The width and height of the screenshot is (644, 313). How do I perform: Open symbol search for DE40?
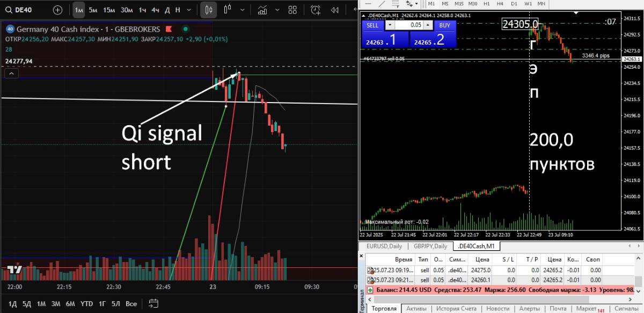pos(20,10)
